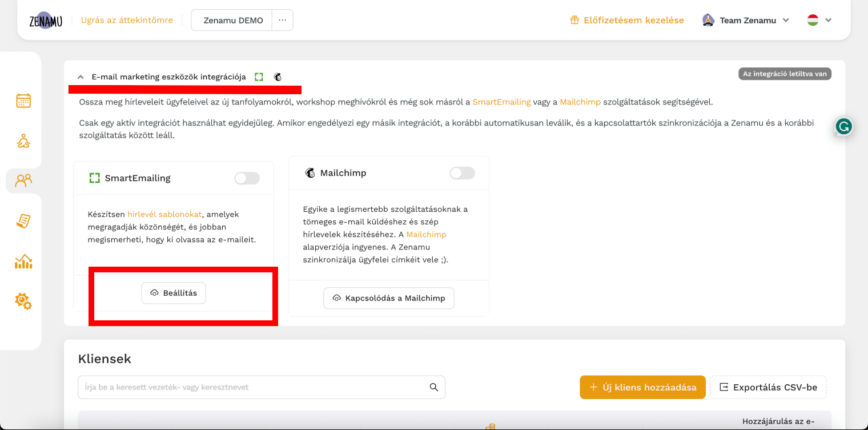This screenshot has height=430, width=868.
Task: Go to Ugrás az áttekintőmre link
Action: coord(127,20)
